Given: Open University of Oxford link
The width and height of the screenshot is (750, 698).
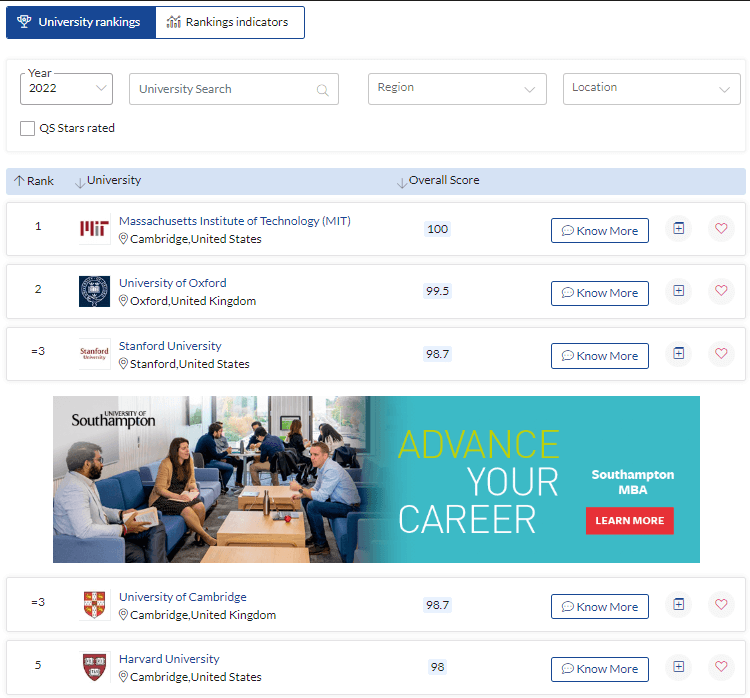Looking at the screenshot, I should 173,283.
